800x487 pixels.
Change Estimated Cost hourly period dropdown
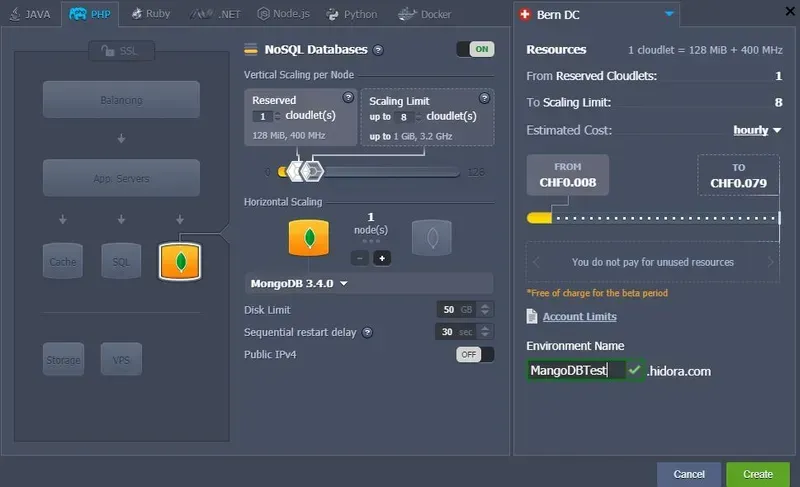coord(757,130)
